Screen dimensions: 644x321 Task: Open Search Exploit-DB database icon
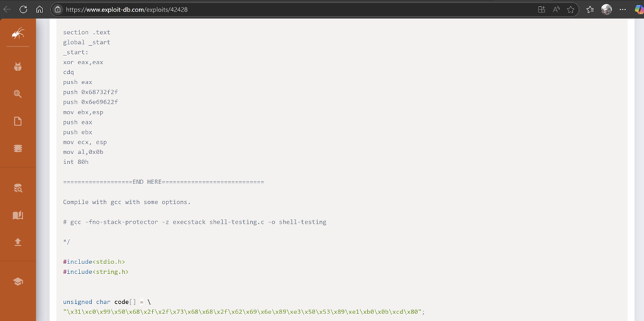pos(18,188)
